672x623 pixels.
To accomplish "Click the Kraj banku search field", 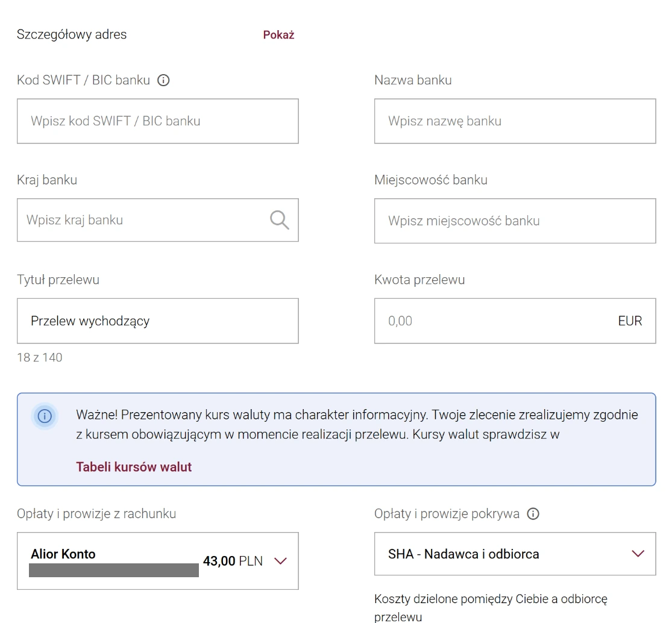I will point(158,220).
